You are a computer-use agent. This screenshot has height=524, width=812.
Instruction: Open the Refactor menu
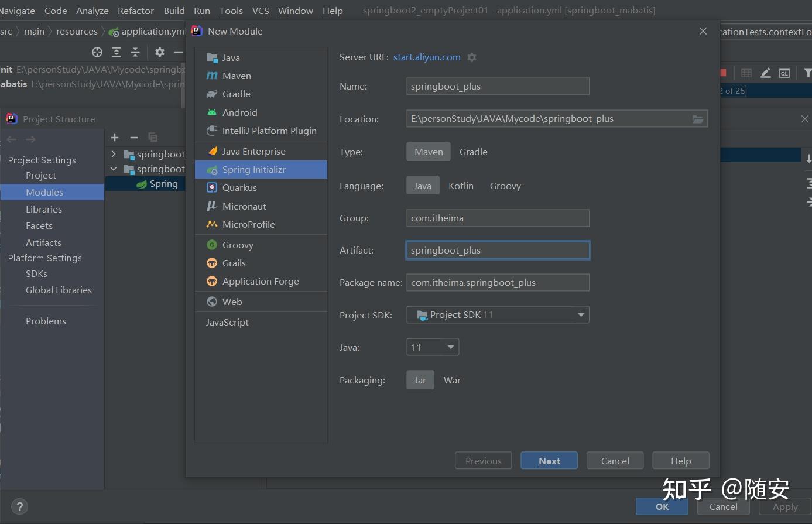click(x=136, y=11)
